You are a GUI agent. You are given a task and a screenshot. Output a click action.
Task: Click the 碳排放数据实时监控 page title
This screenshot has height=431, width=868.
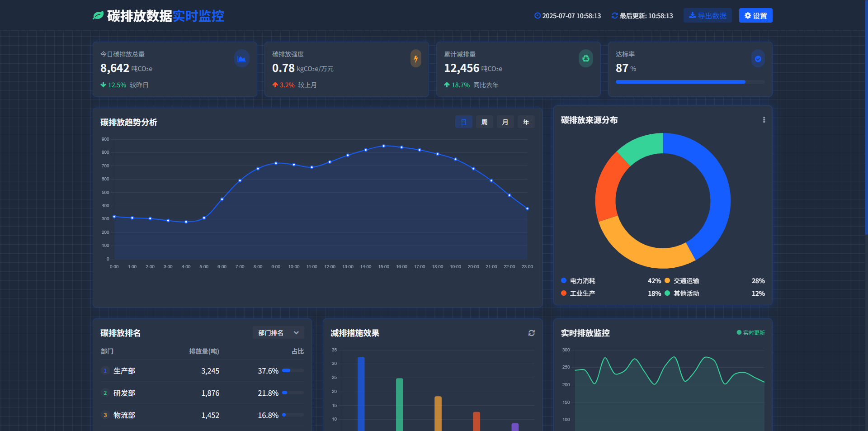(165, 16)
